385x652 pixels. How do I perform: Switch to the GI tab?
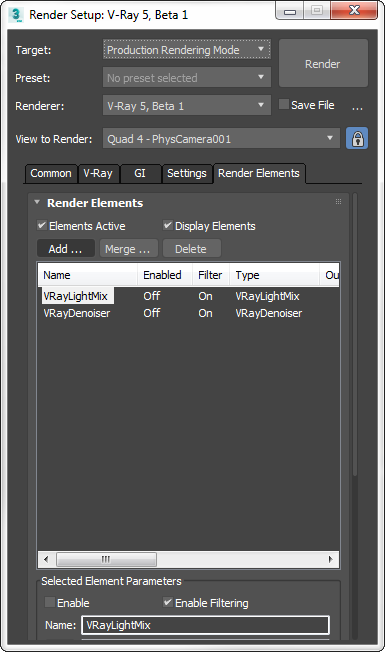(140, 173)
